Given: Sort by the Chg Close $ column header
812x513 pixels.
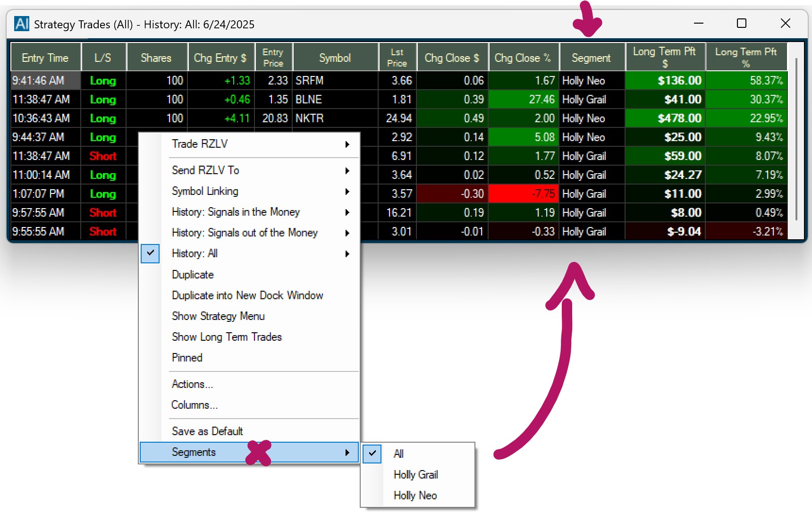Looking at the screenshot, I should 452,57.
